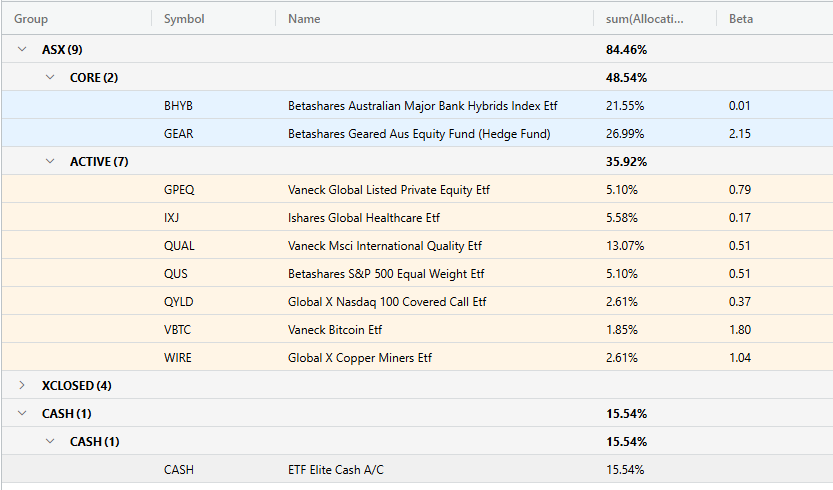Viewport: 833px width, 490px height.
Task: Select the GEAR symbol cell
Action: pos(178,134)
